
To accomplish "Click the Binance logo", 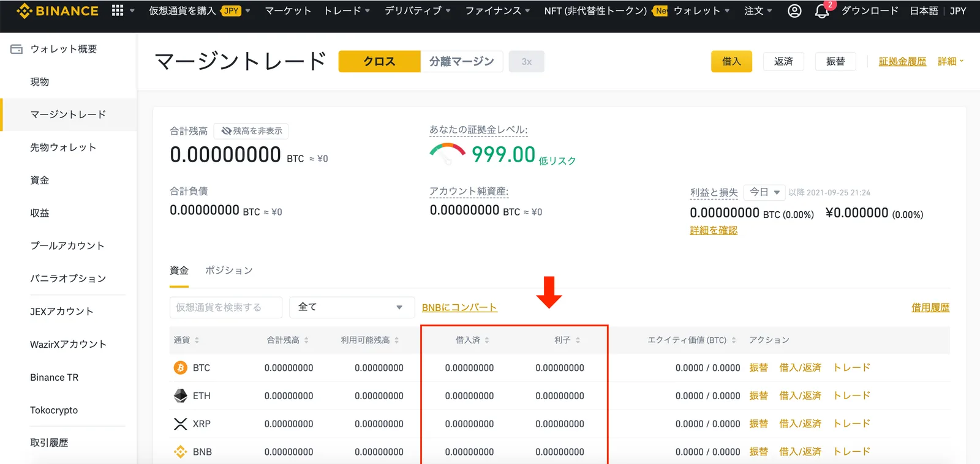I will 57,11.
